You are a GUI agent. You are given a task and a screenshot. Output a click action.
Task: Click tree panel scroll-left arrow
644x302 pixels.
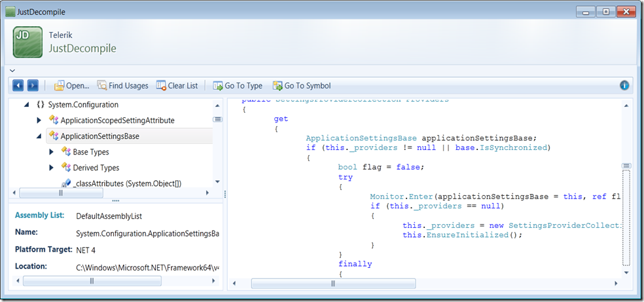coord(14,193)
